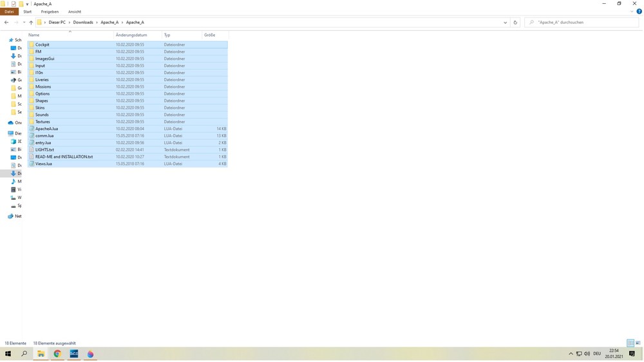Viewport: 644px width, 362px height.
Task: Click the Sounds folder icon
Action: 32,114
